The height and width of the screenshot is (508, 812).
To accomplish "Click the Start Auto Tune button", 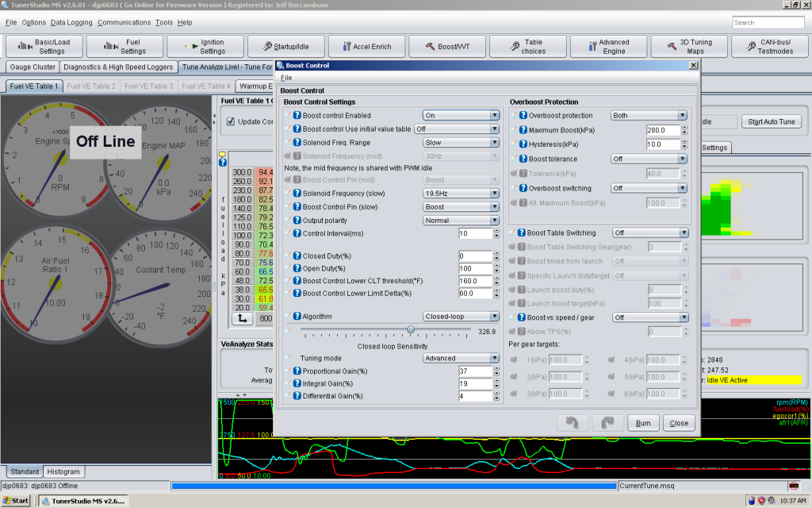I will coord(771,121).
